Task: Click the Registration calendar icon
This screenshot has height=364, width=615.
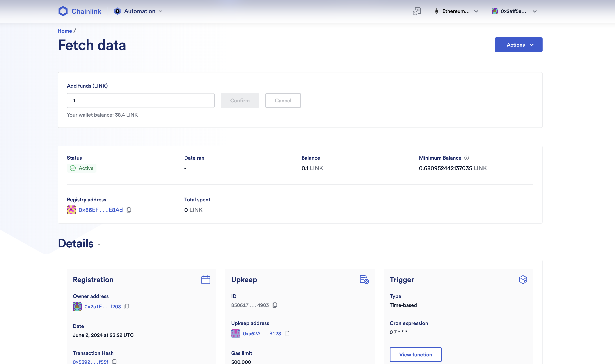Action: coord(205,280)
